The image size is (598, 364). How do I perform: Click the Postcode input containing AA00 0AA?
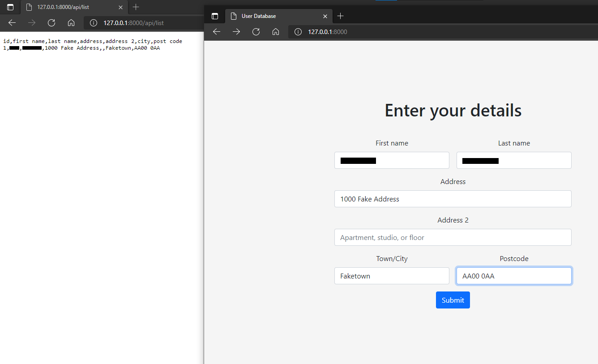click(514, 276)
